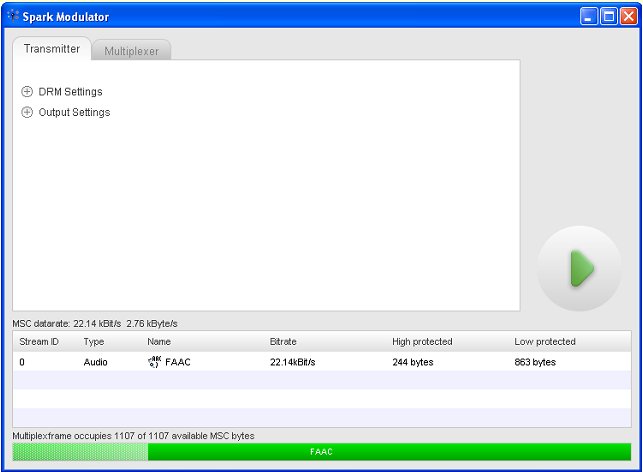Expand the DRM Settings plus icon
This screenshot has width=643, height=472.
click(x=27, y=92)
